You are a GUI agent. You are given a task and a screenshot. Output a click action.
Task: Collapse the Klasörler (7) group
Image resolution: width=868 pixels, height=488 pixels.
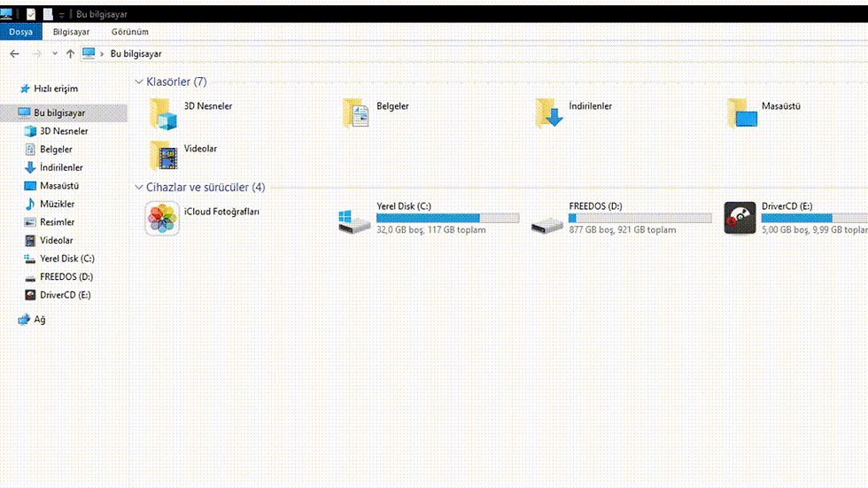(138, 81)
